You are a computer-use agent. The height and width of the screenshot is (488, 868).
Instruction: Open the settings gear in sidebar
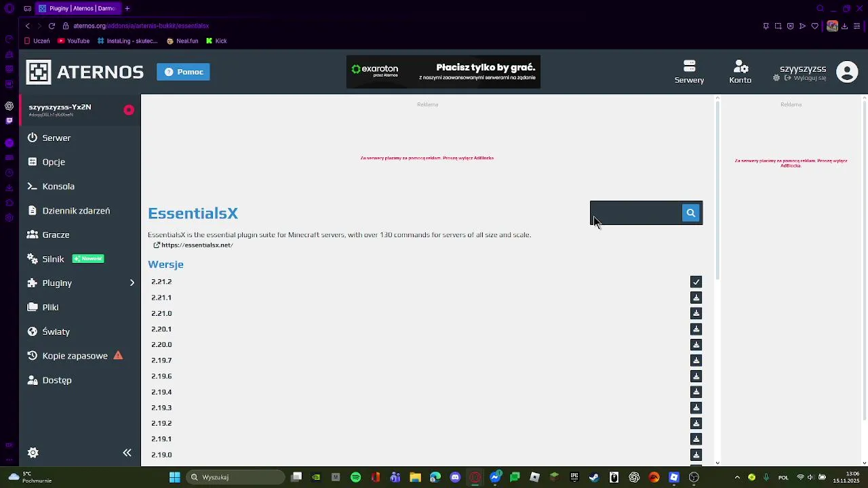coord(33,453)
